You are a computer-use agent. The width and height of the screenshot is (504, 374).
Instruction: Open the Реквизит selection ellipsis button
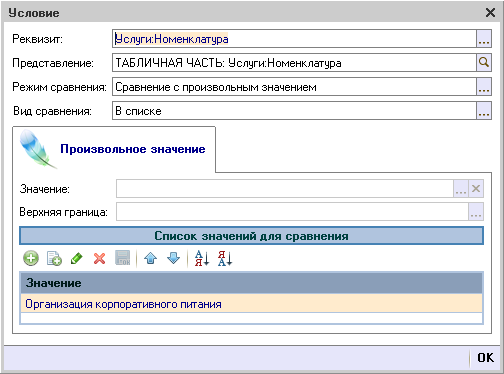coord(484,39)
